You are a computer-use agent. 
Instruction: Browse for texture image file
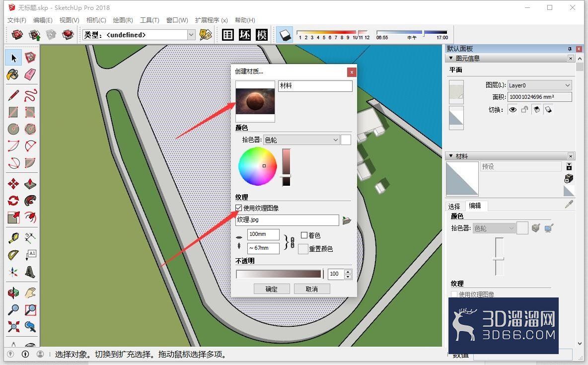347,220
